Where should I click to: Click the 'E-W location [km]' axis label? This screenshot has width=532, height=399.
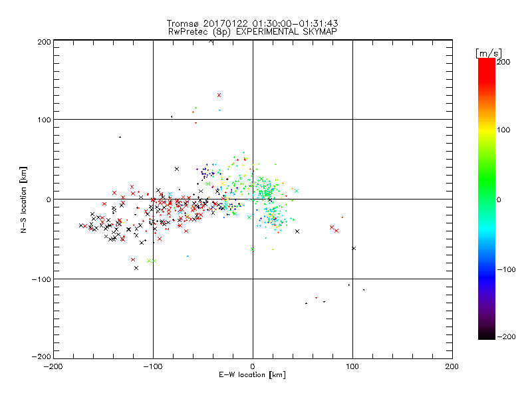[253, 375]
